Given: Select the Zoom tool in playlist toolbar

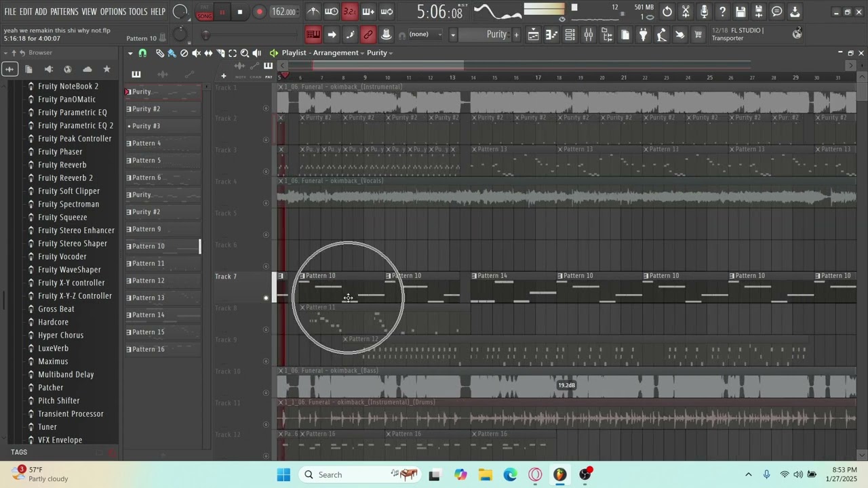Looking at the screenshot, I should point(245,53).
